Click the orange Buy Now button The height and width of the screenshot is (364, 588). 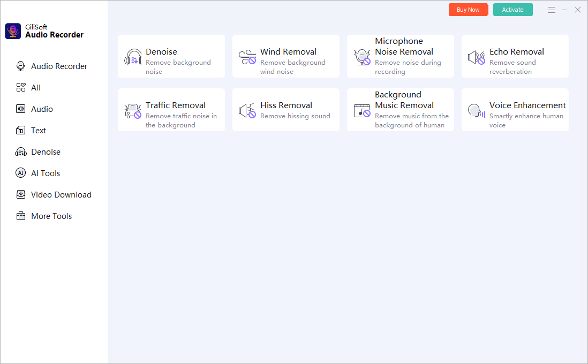[x=468, y=10]
